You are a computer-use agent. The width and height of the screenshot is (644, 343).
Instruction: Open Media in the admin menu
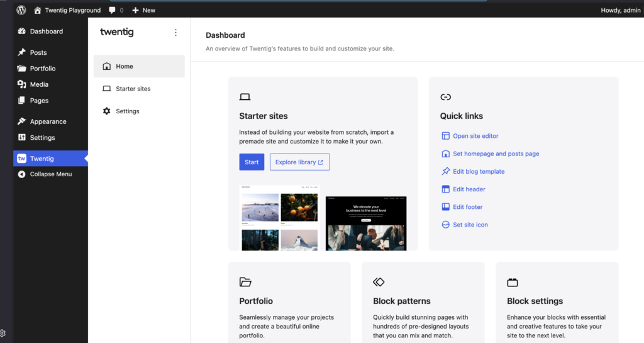coord(39,84)
